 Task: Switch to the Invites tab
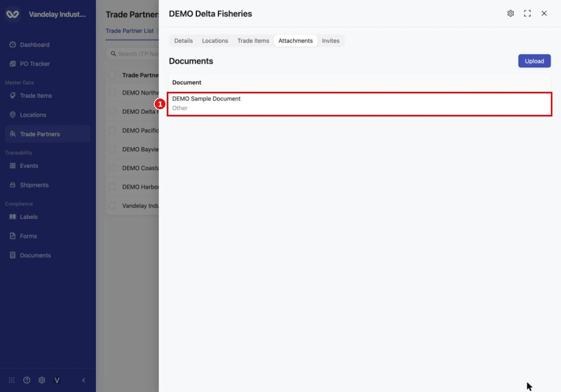(330, 41)
